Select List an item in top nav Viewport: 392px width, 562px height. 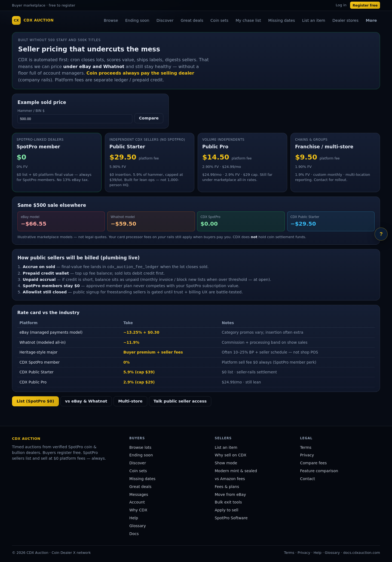point(314,20)
